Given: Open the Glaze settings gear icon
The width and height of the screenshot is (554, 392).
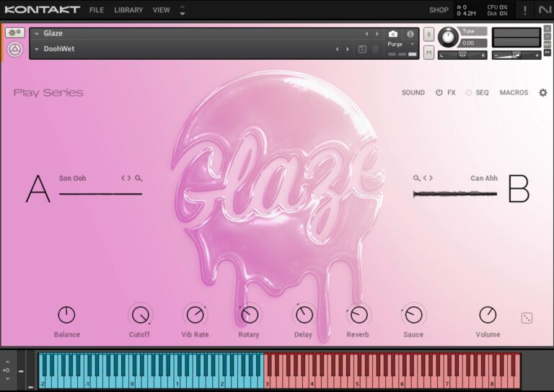Looking at the screenshot, I should tap(542, 92).
